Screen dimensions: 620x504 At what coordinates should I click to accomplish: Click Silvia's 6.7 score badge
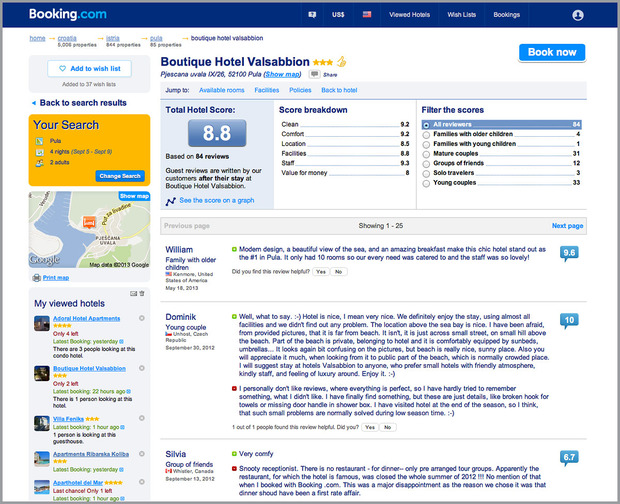click(x=569, y=457)
